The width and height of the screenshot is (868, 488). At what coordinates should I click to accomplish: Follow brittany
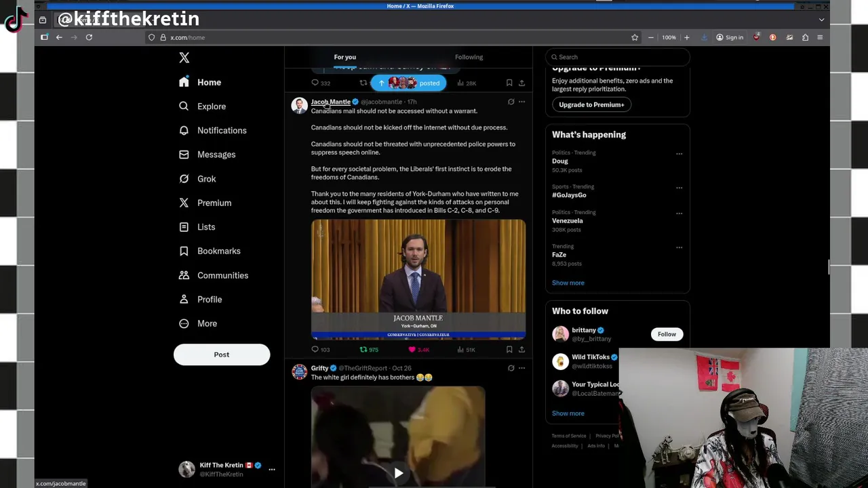[x=667, y=334]
